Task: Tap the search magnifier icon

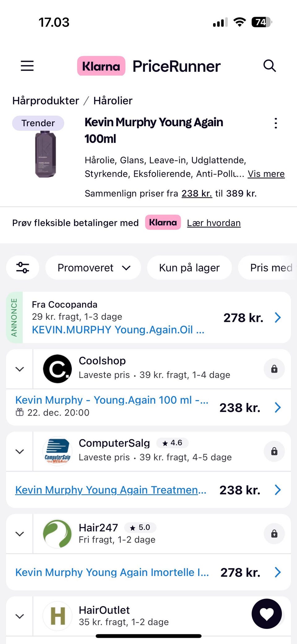Action: tap(269, 66)
